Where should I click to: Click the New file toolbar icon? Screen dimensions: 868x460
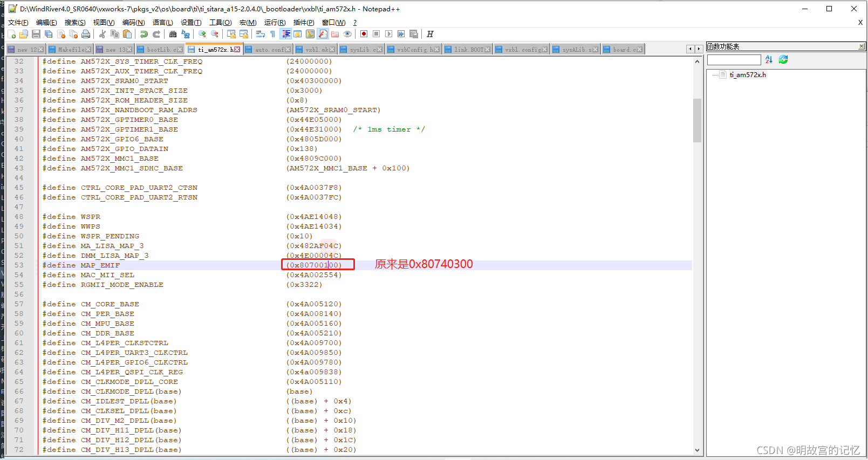coord(11,34)
